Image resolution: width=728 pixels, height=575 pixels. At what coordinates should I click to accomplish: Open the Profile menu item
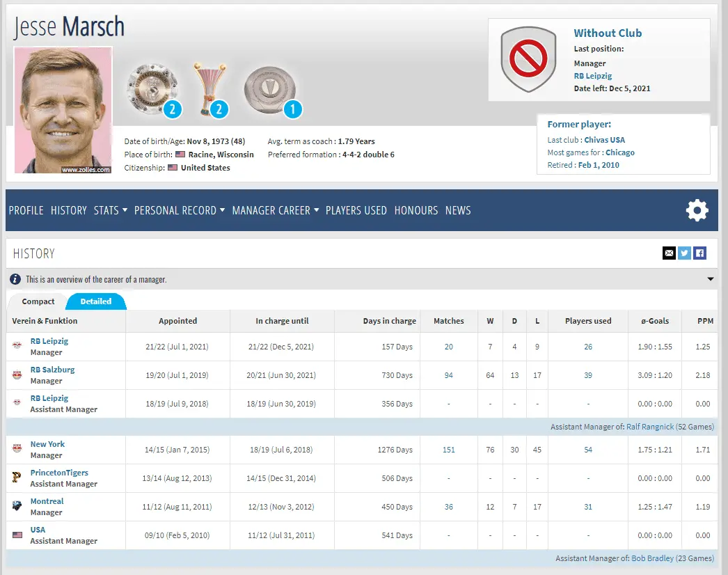coord(26,210)
